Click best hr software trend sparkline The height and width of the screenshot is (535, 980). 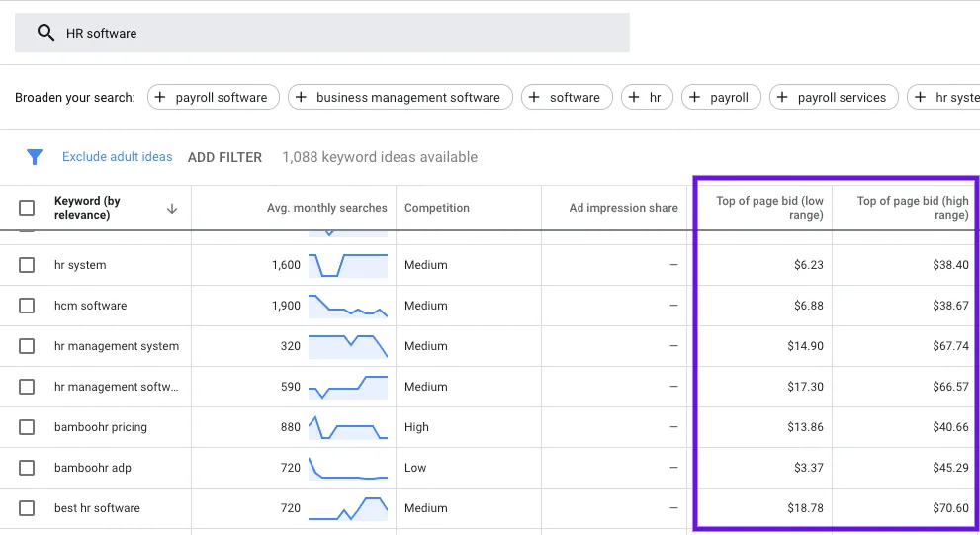[x=348, y=508]
